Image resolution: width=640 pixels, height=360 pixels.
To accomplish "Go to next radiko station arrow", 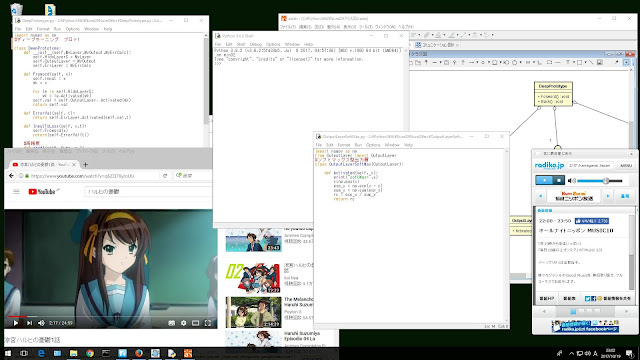I will tap(608, 196).
